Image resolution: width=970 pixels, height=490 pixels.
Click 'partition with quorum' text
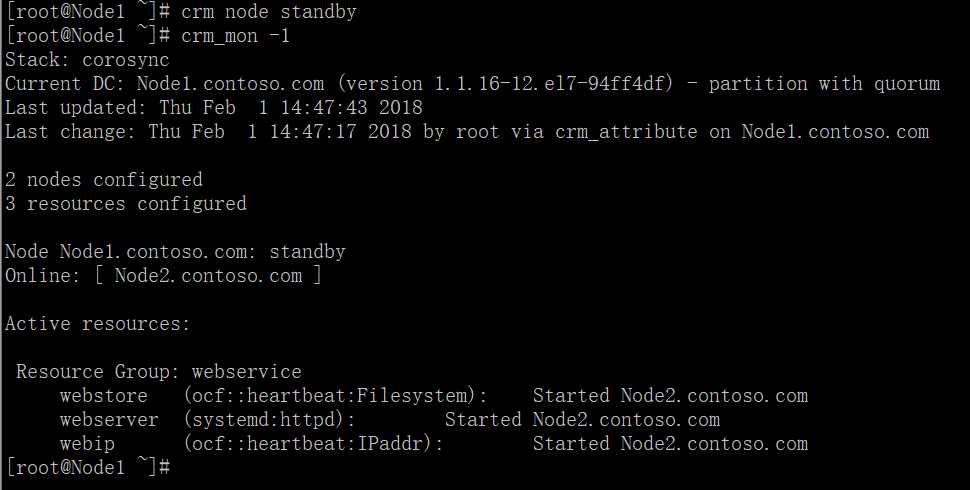pyautogui.click(x=824, y=84)
